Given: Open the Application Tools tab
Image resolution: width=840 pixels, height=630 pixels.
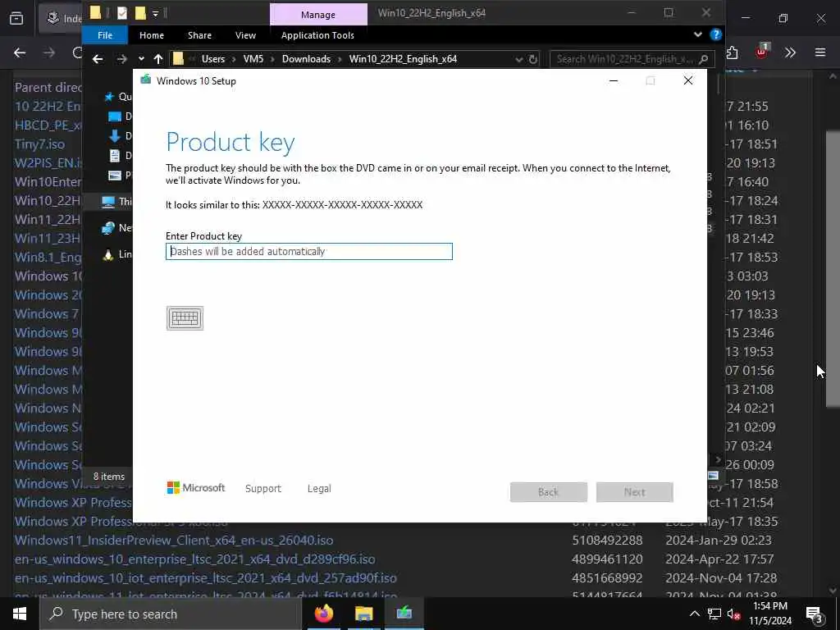Looking at the screenshot, I should tap(317, 35).
